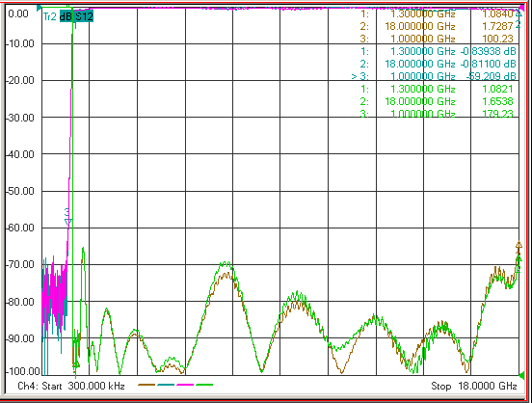Click the teal reference level triangle at top-left
The image size is (532, 403).
pyautogui.click(x=39, y=8)
